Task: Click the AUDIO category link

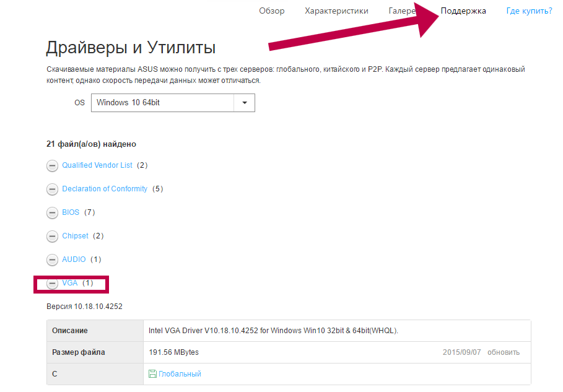Action: [x=74, y=259]
